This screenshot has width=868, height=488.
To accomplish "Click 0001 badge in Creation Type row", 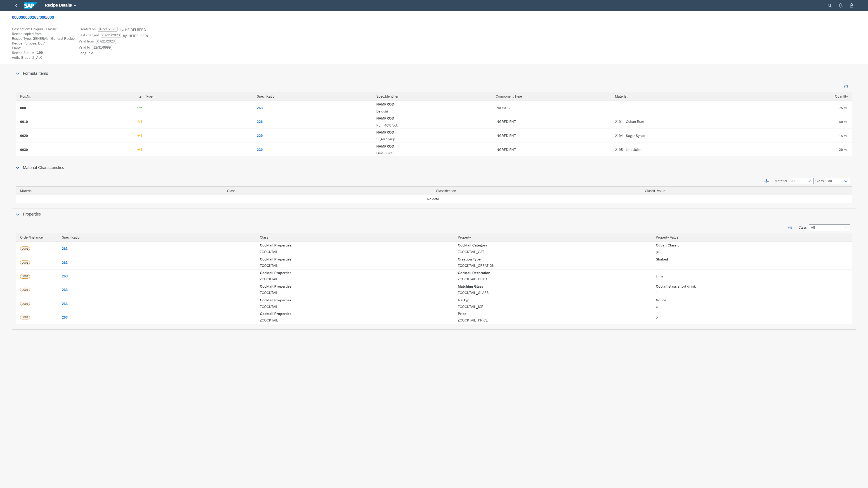I will click(x=25, y=263).
